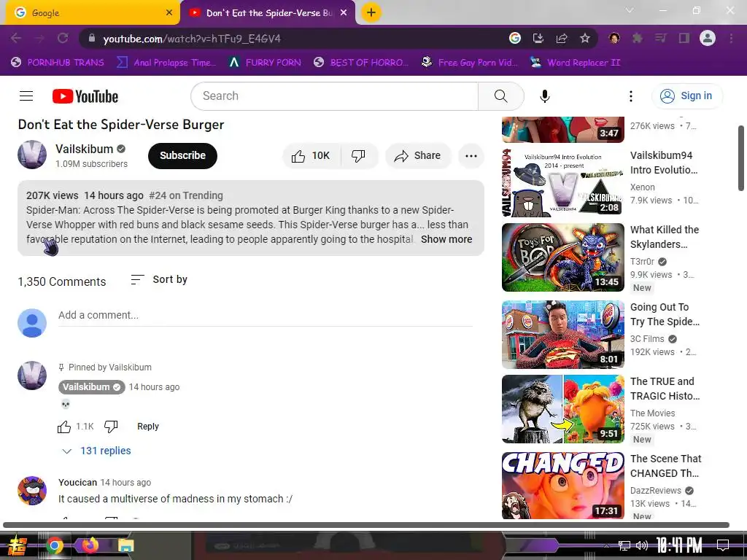Click the address bar URL
The height and width of the screenshot is (560, 747).
(192, 39)
